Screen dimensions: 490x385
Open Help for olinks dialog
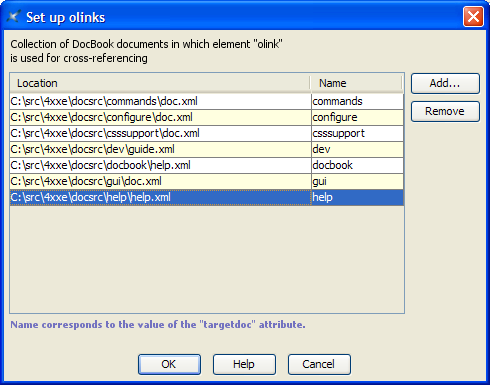click(x=244, y=364)
